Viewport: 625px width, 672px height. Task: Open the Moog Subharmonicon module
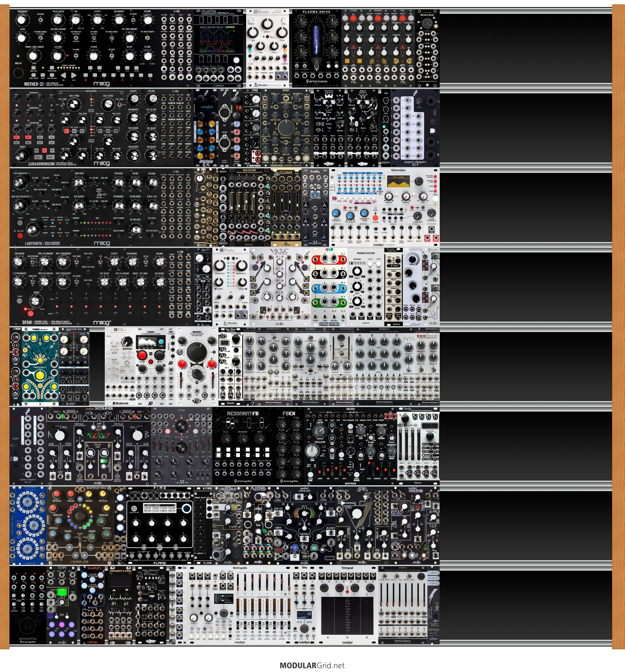coord(101,128)
